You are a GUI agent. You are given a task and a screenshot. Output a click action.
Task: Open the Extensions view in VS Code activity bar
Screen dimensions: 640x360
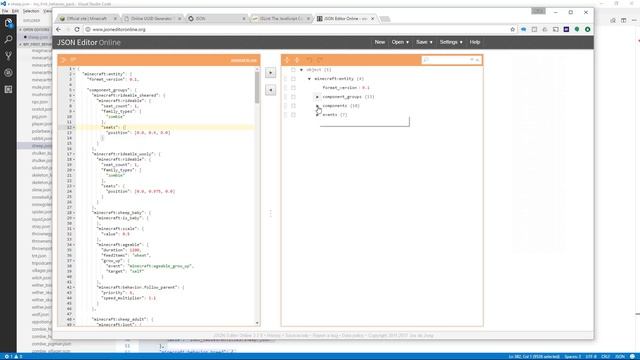(8, 89)
